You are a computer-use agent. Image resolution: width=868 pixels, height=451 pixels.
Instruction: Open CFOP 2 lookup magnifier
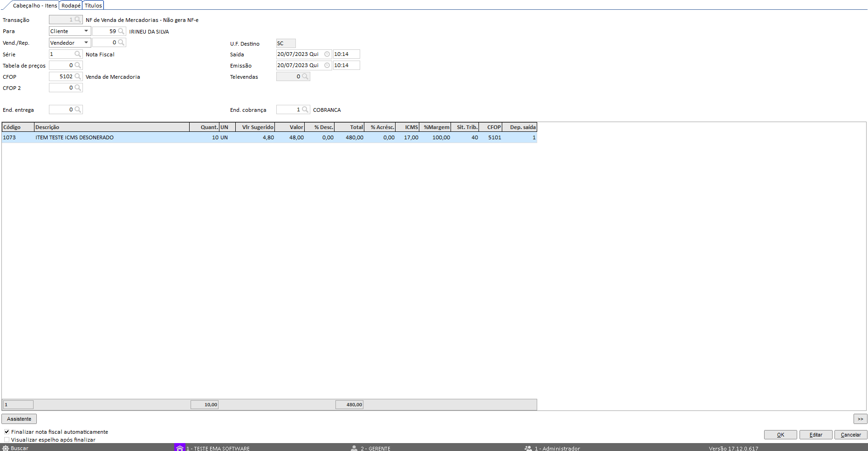[78, 88]
